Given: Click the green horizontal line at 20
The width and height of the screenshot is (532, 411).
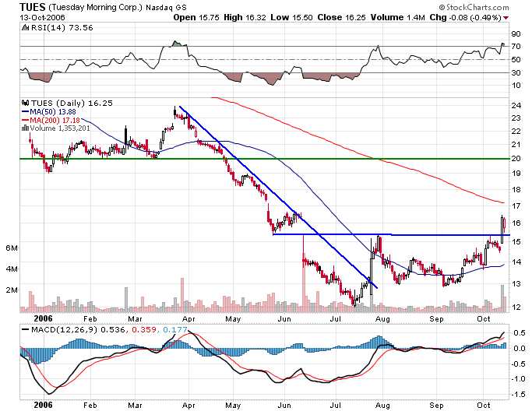Looking at the screenshot, I should (265, 158).
